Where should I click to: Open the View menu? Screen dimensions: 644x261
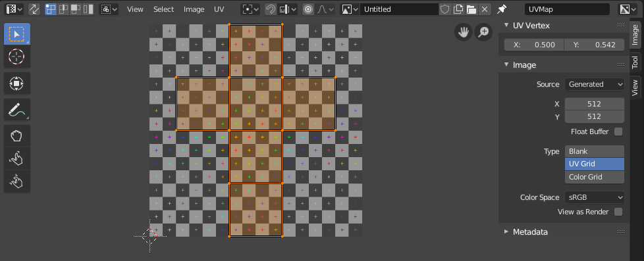(x=135, y=9)
